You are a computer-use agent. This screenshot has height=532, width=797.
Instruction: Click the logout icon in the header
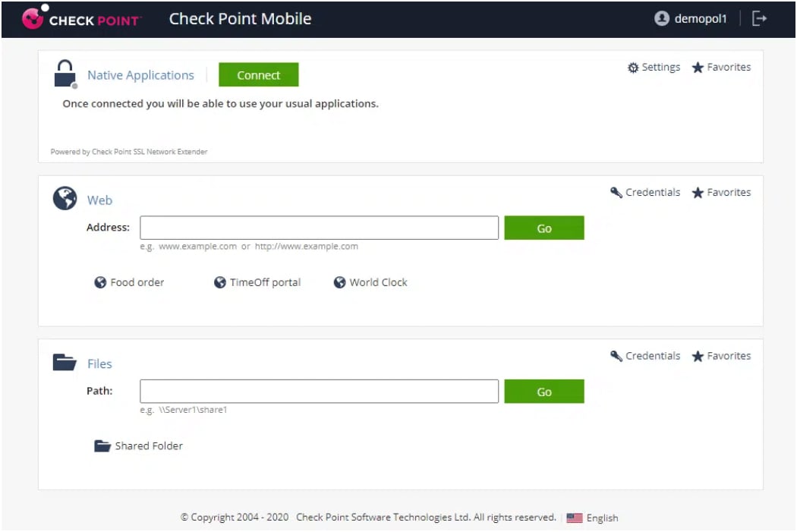point(759,18)
